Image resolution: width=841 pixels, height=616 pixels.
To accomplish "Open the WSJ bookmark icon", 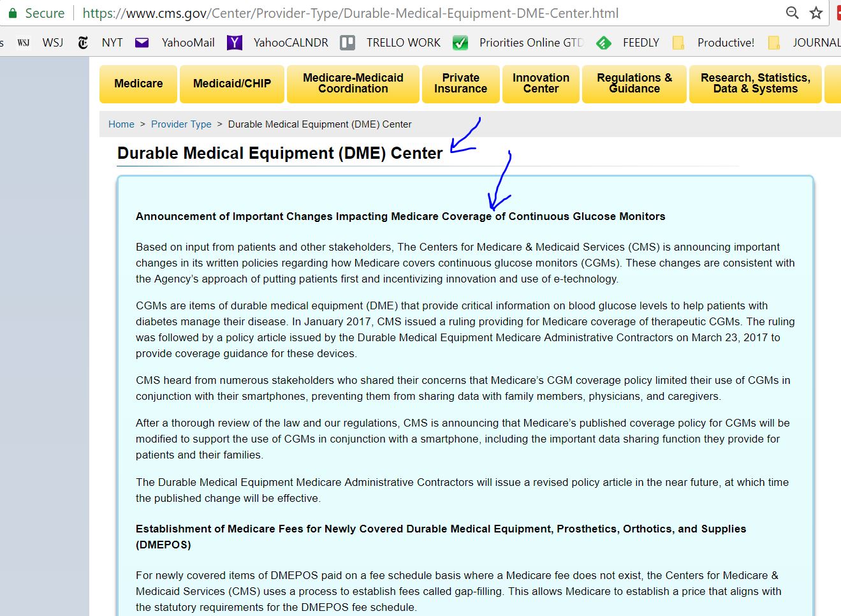I will pos(24,42).
